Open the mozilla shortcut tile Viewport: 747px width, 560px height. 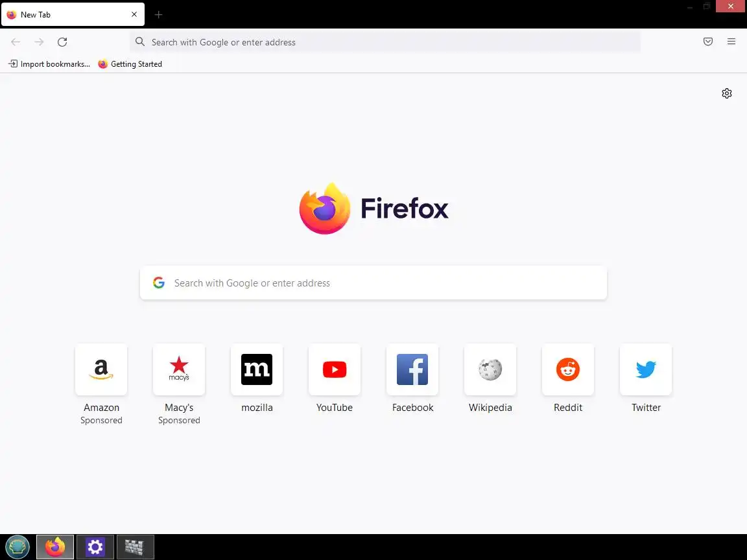[257, 369]
